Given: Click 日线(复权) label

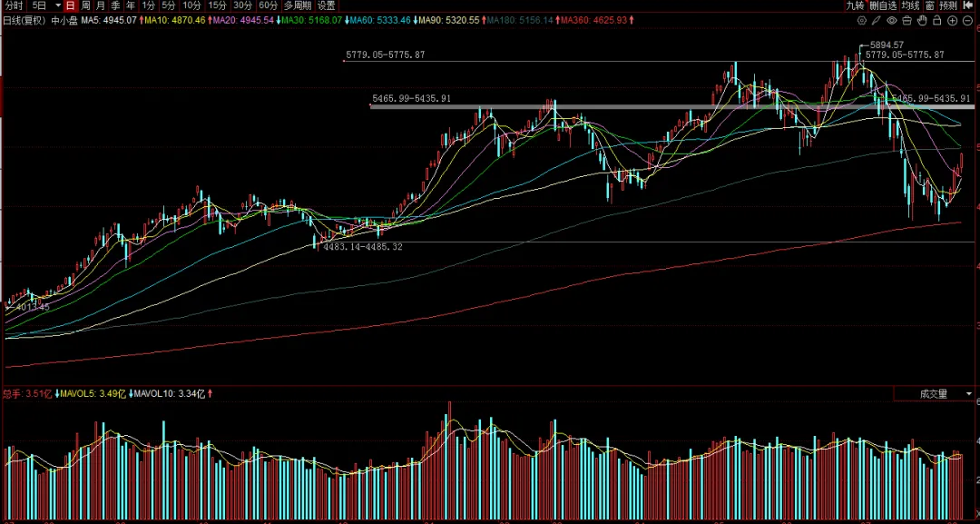Looking at the screenshot, I should tap(24, 21).
